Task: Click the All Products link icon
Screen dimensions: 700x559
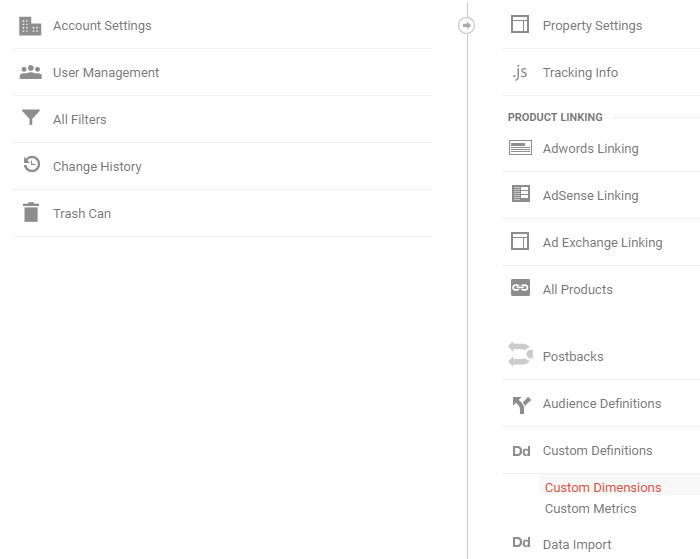Action: pyautogui.click(x=520, y=288)
